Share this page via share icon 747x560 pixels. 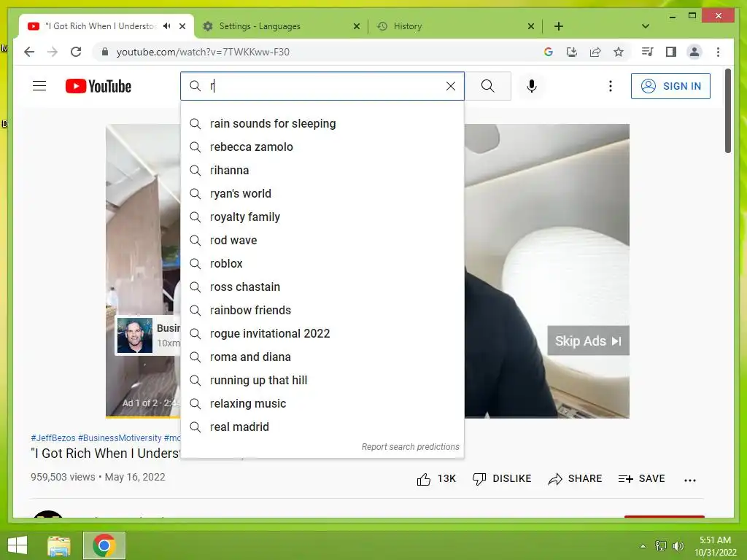click(595, 52)
